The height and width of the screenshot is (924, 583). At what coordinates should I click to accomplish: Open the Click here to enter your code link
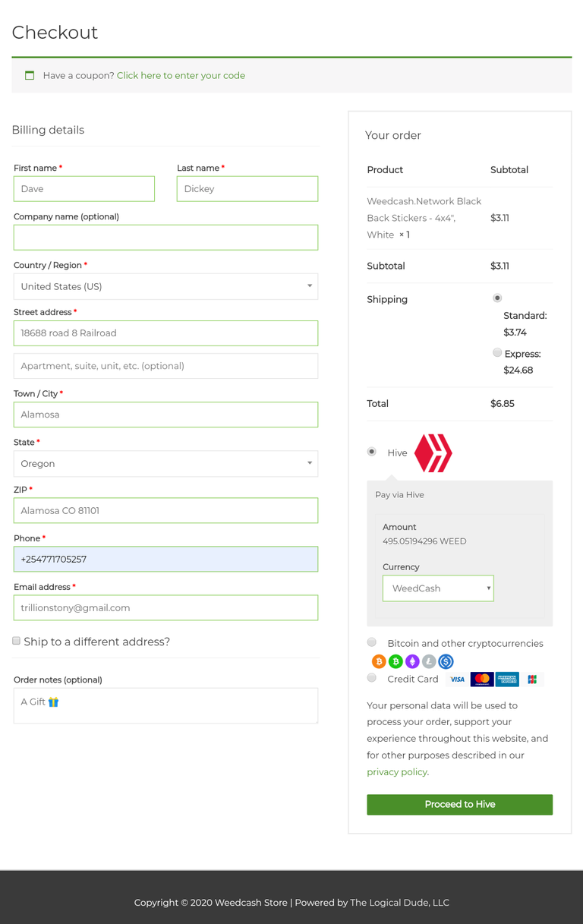point(181,76)
